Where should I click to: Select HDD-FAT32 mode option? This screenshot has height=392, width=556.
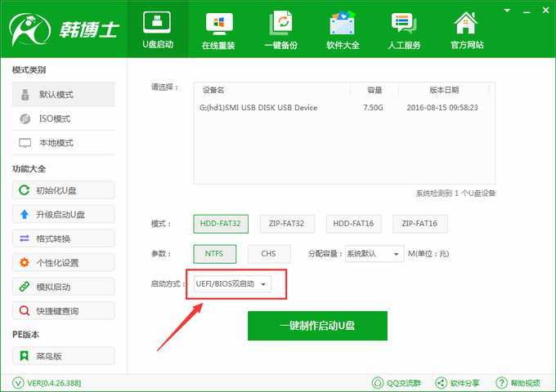(221, 223)
